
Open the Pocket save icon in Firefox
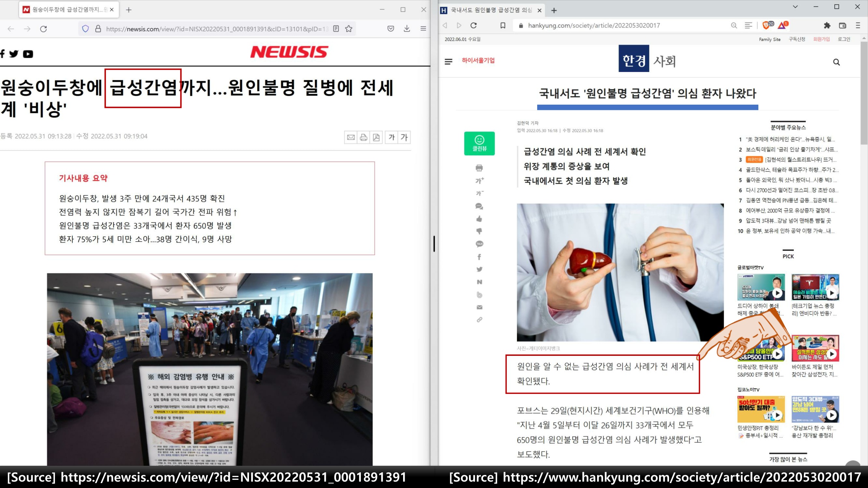(x=391, y=29)
